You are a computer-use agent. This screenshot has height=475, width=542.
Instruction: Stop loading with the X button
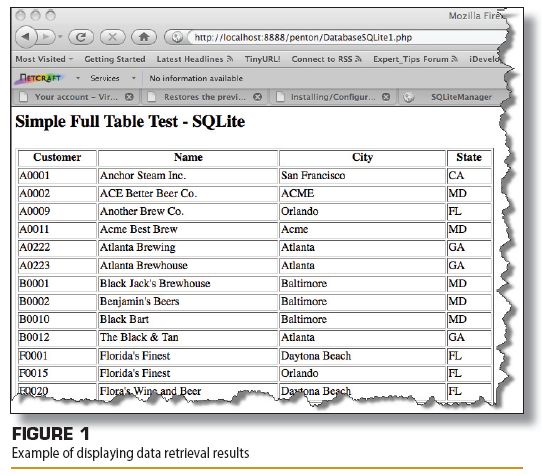coord(112,37)
